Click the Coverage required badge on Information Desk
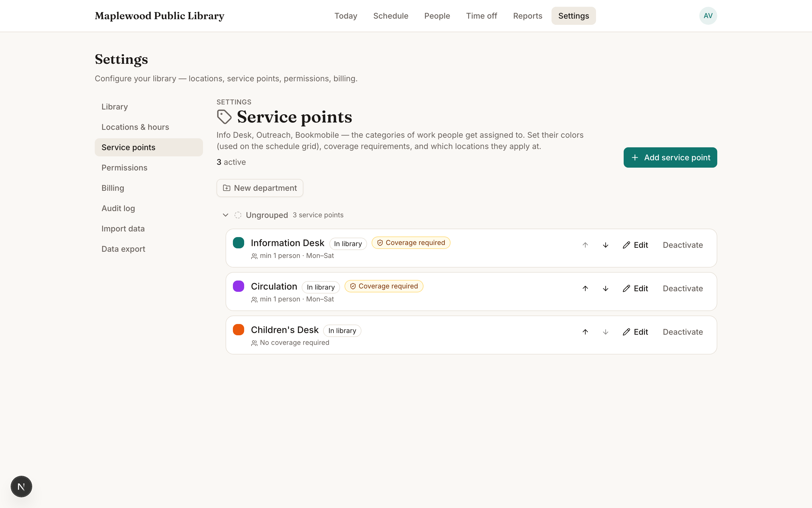The image size is (812, 508). (411, 243)
